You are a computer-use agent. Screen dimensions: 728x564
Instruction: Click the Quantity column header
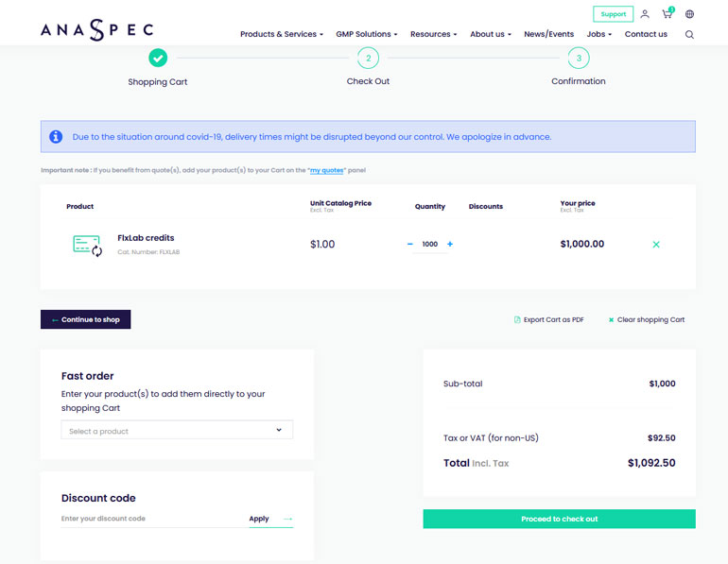(430, 206)
